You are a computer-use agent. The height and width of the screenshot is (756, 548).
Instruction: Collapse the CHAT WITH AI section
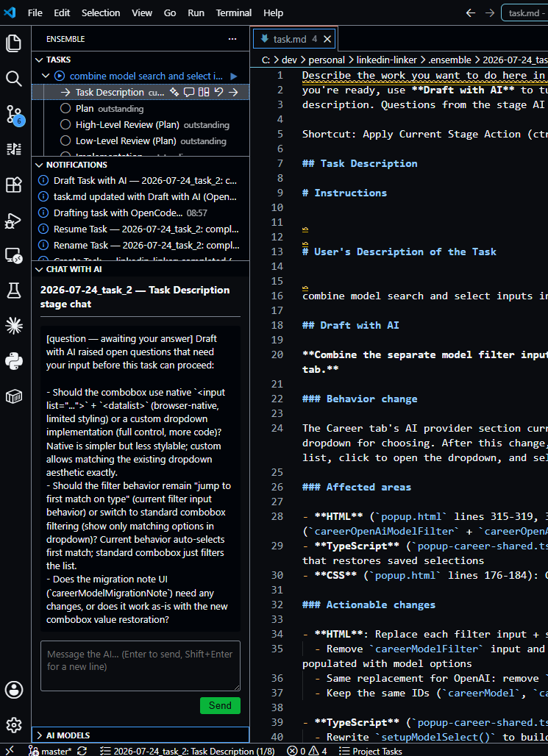click(39, 269)
